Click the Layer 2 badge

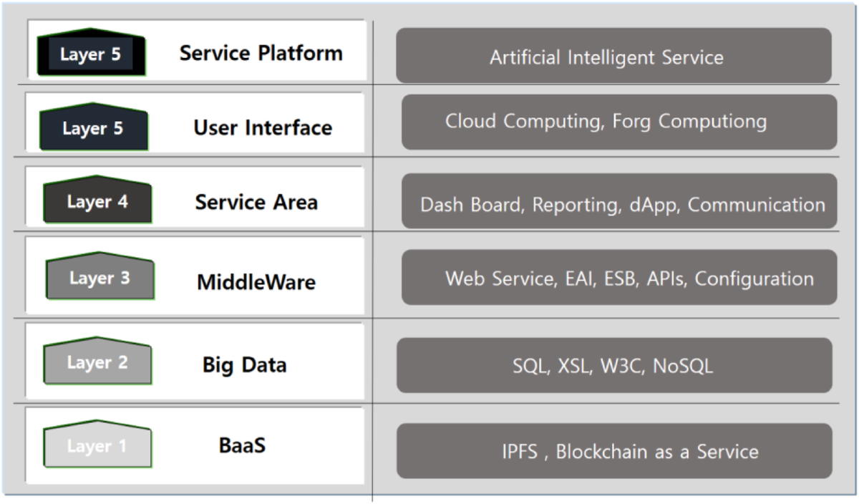click(x=97, y=362)
